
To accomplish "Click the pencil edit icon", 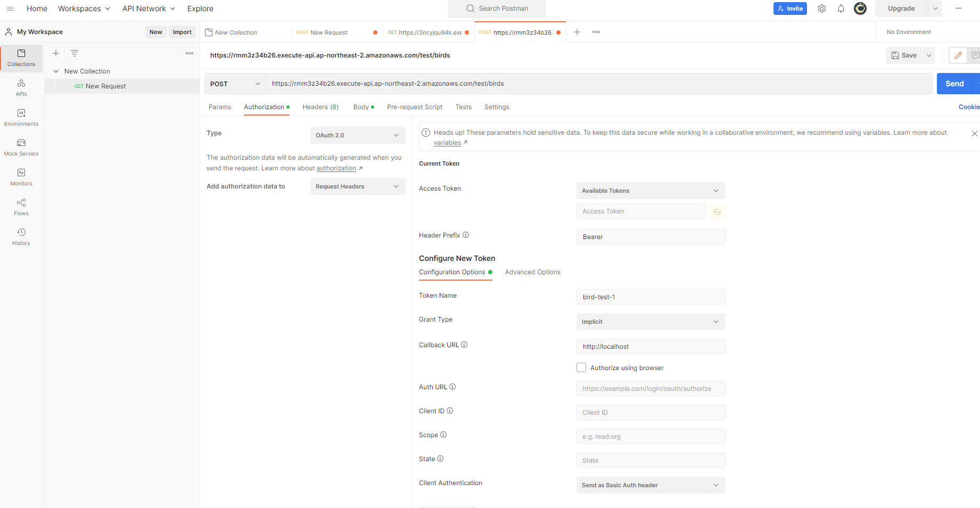I will (x=958, y=55).
